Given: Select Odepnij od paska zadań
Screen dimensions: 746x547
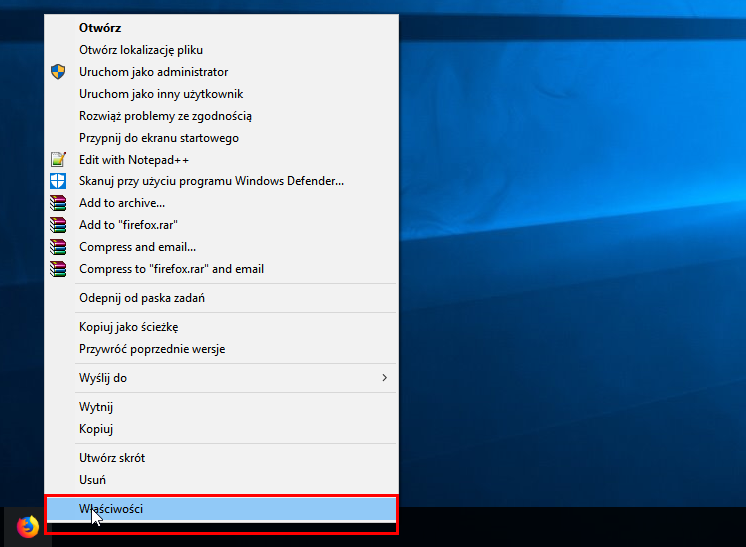Looking at the screenshot, I should (221, 298).
